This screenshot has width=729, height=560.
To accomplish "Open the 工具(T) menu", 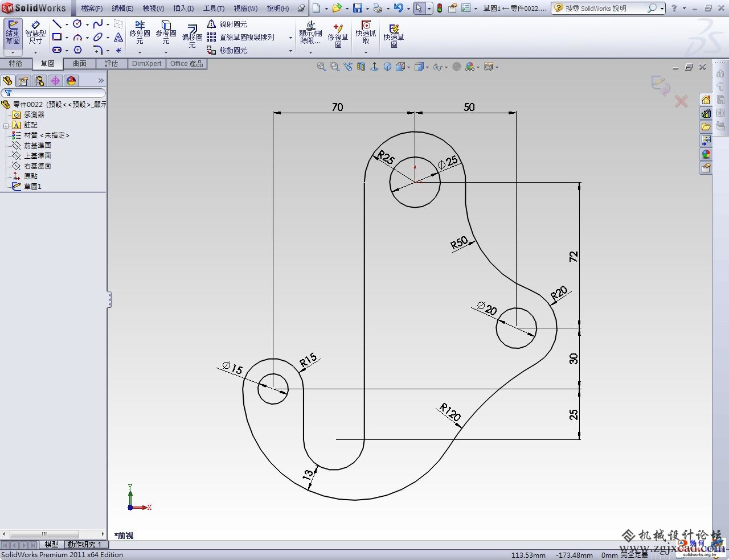I will point(214,9).
